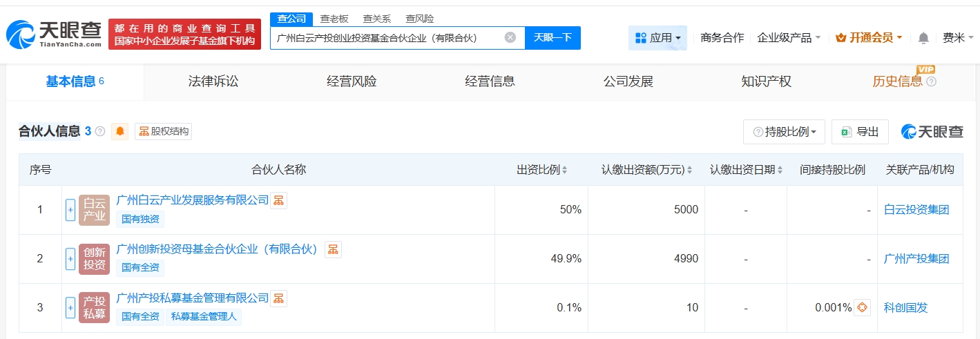Click the orange partner alert bell icon
Image resolution: width=980 pixels, height=339 pixels.
tap(121, 131)
